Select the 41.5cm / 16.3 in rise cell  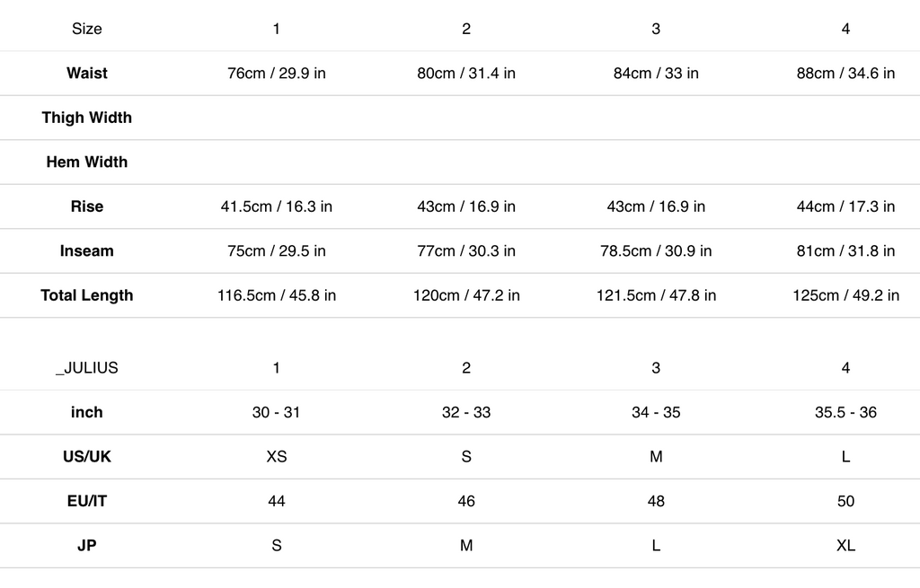pyautogui.click(x=277, y=207)
